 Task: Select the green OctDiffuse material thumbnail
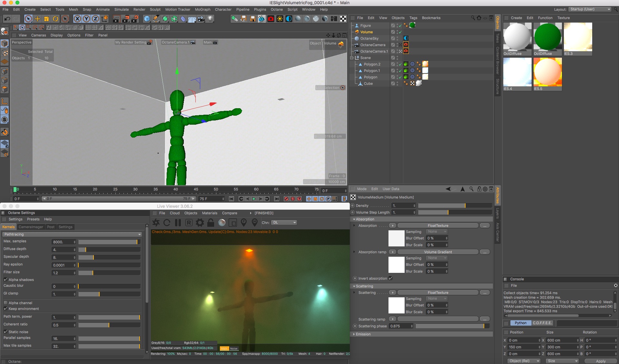tap(547, 37)
